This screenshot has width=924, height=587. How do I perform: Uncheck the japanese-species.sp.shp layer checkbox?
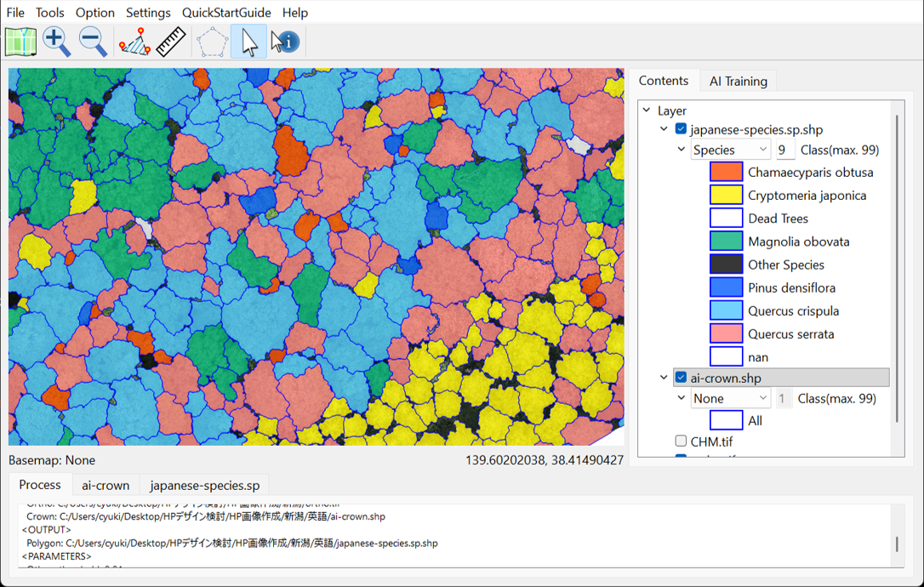(681, 129)
